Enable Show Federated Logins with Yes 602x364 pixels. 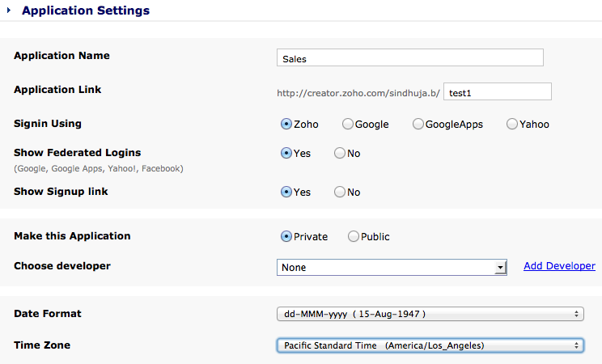[286, 154]
